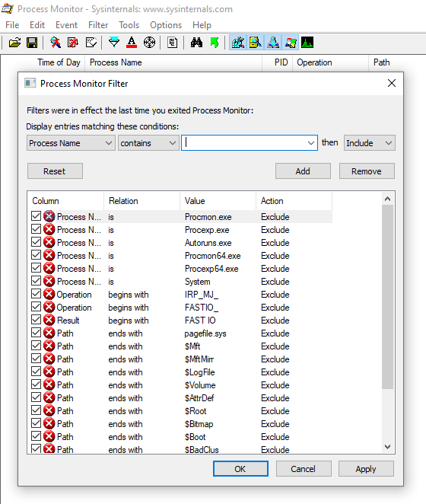Toggle the Autoscroll toolbar icon
Screen dimensions: 426x504
tap(73, 43)
